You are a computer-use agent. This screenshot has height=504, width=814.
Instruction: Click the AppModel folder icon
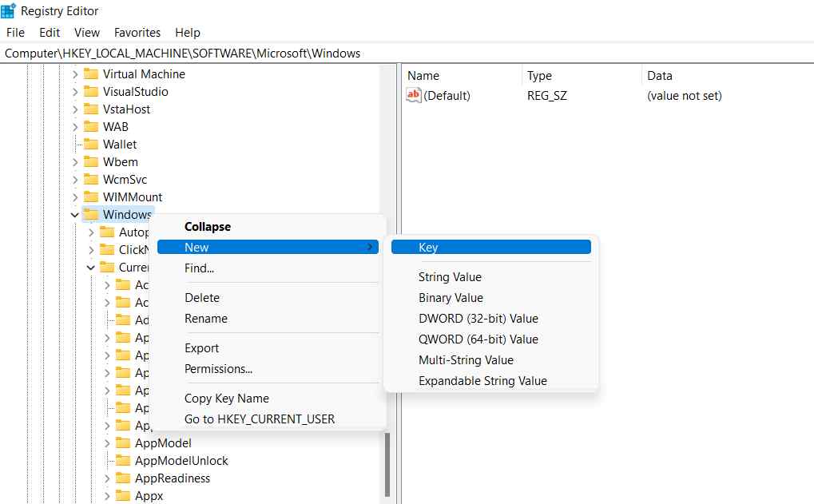(123, 442)
